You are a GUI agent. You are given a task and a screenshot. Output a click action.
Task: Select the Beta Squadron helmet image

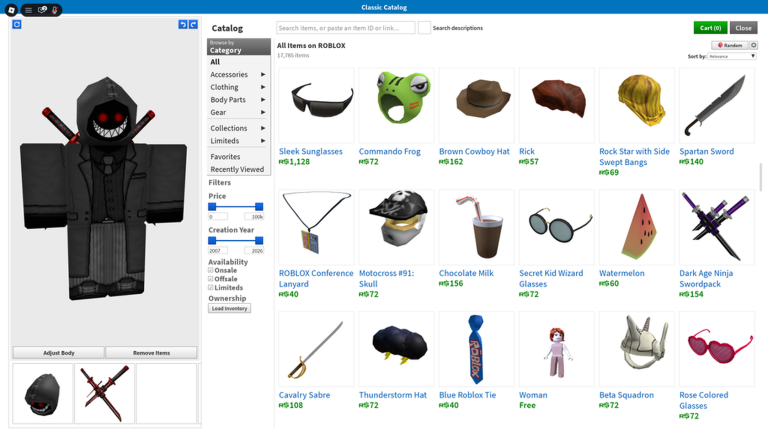pos(637,349)
